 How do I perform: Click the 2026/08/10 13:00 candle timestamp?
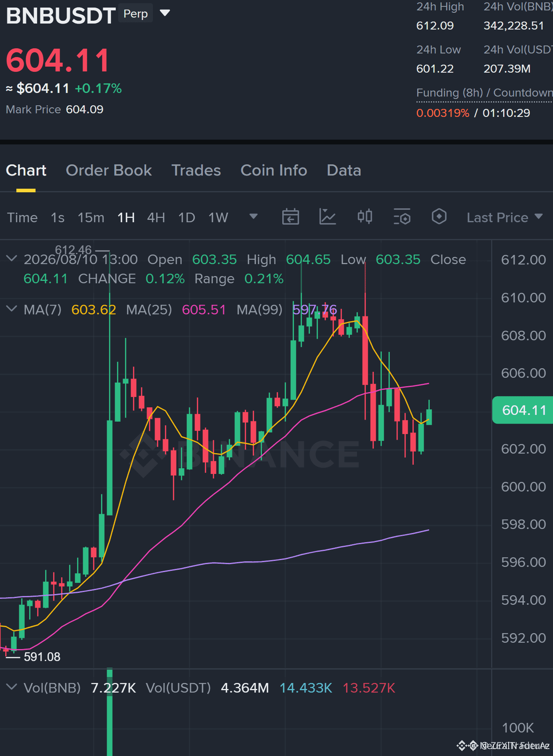[81, 259]
